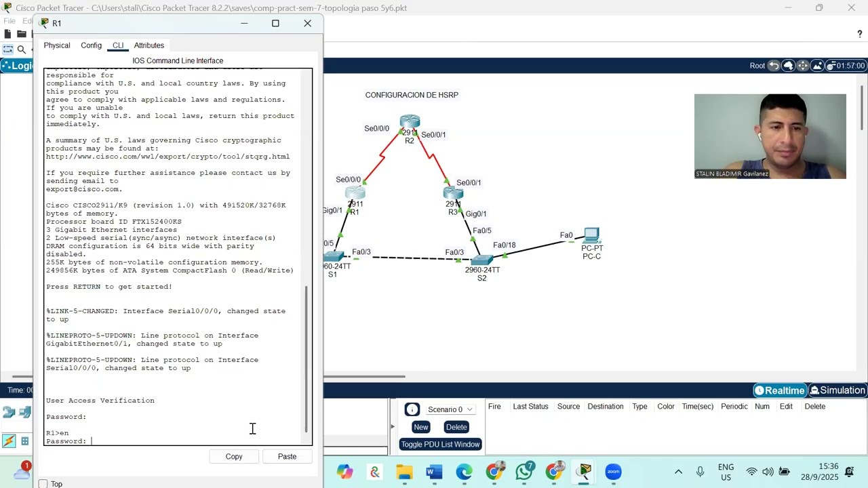
Task: Click the Time(sec) column header
Action: (698, 407)
